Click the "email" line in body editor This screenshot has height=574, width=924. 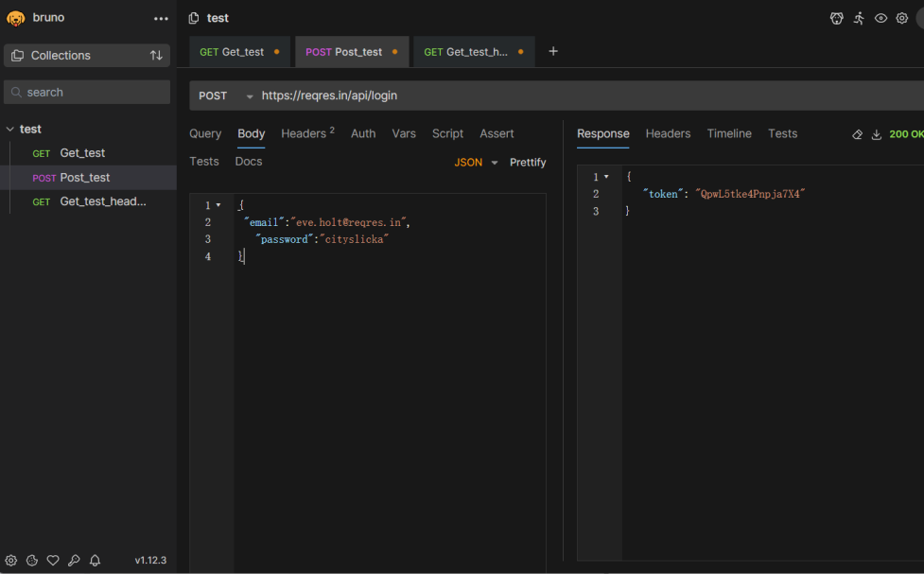click(x=327, y=222)
